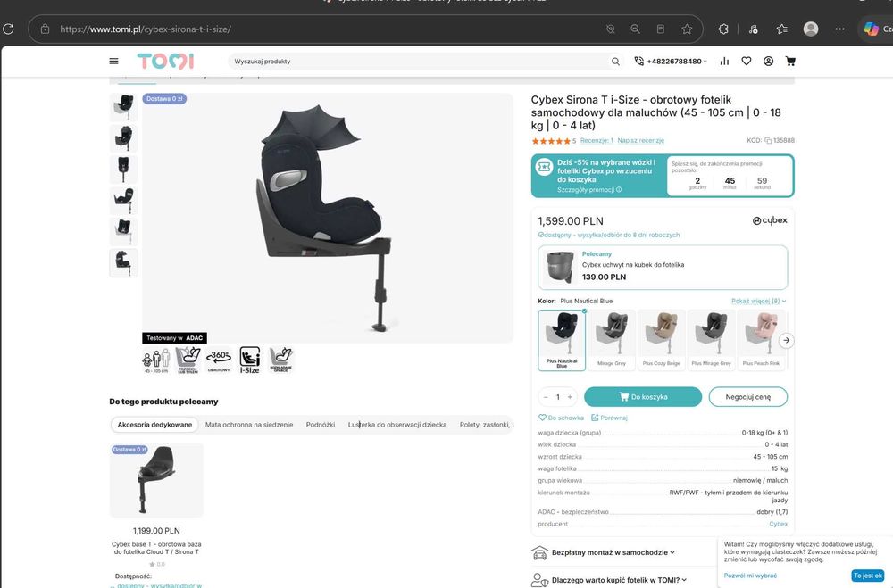Open Cybex base T product card image
This screenshot has width=893, height=588.
156,480
